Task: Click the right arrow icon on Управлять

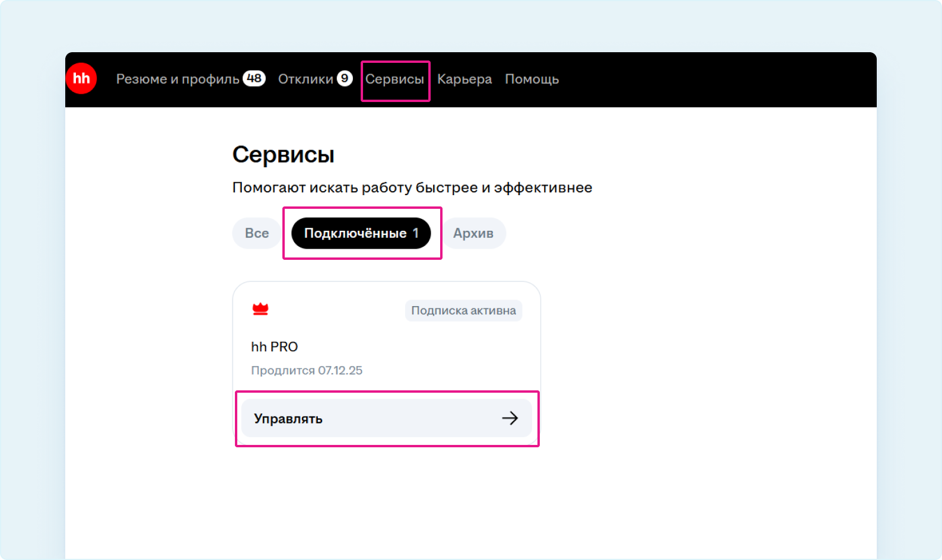Action: tap(510, 418)
